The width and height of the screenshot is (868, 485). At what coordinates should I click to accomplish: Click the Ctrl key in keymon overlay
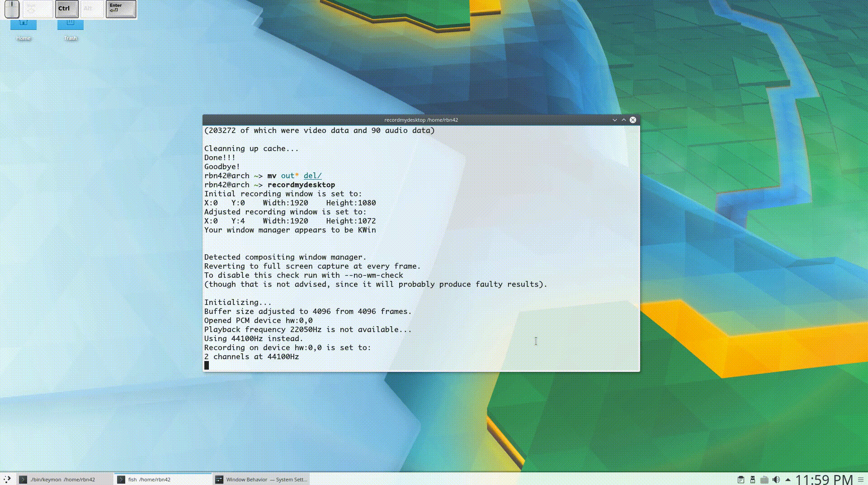tap(66, 9)
